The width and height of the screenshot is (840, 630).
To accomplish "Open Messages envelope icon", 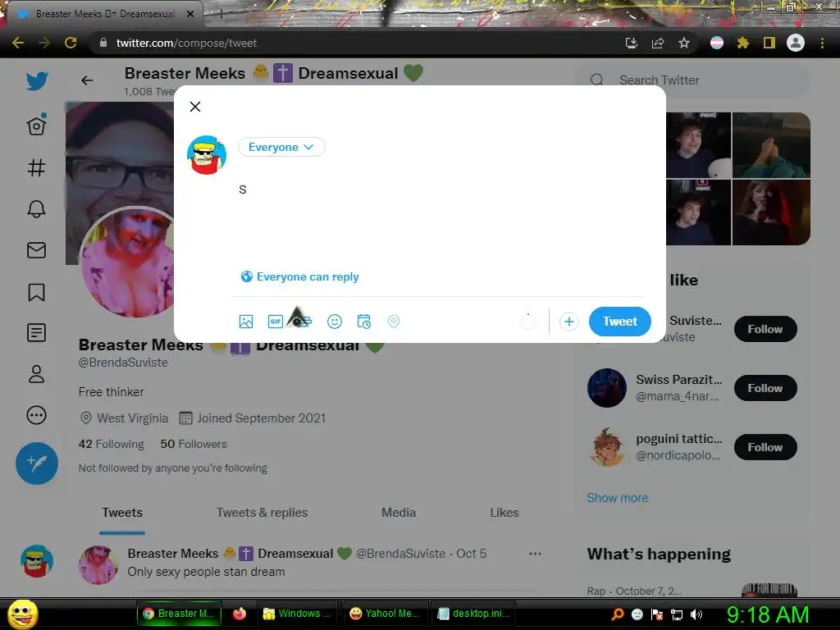I will pos(36,250).
